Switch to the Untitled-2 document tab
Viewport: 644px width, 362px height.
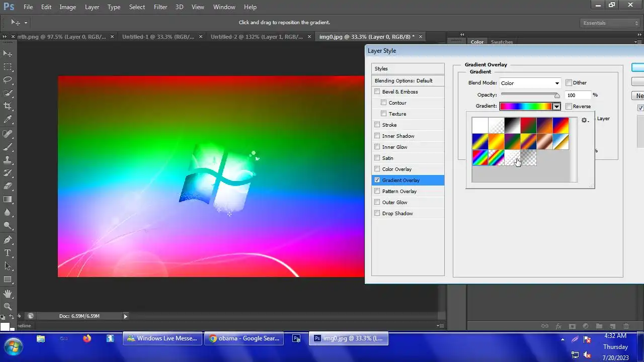(x=257, y=37)
